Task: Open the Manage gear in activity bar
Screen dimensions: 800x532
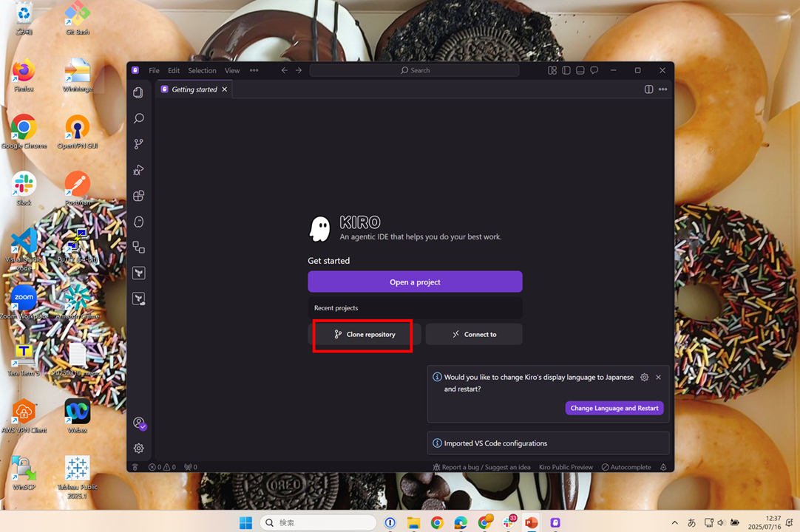Action: pos(138,449)
